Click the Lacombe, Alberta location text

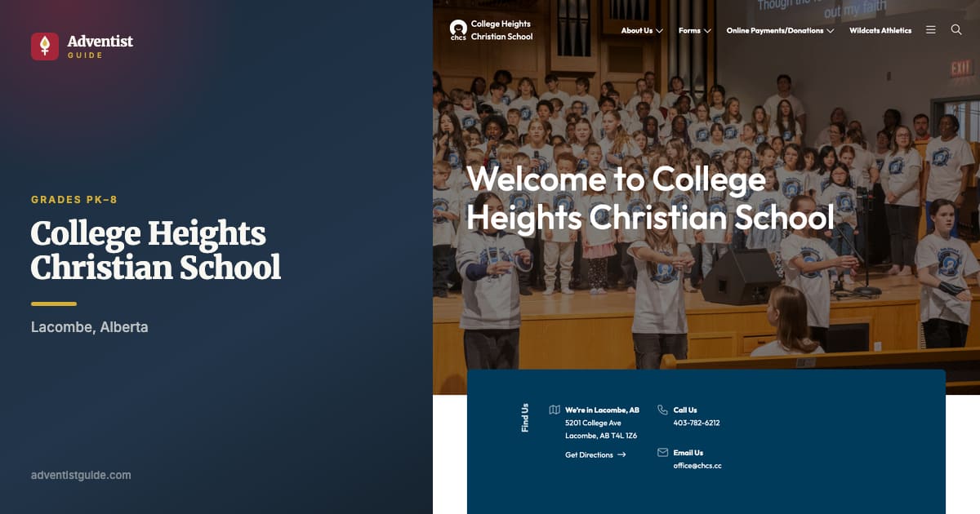click(x=90, y=327)
